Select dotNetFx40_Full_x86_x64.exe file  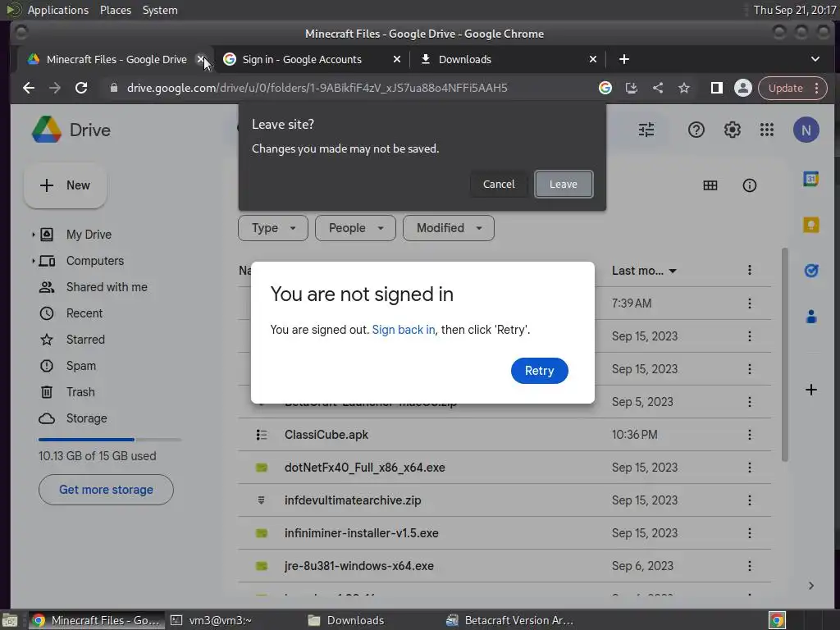[504, 468]
